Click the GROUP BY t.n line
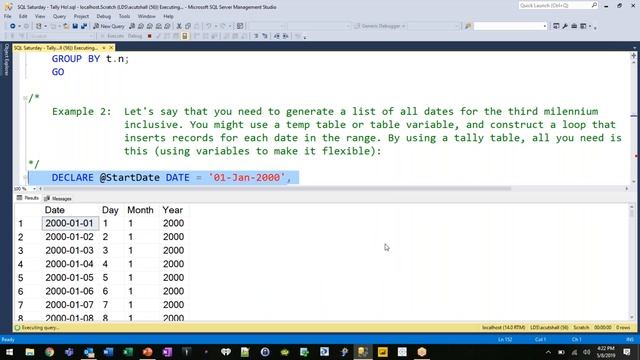Viewport: 640px width, 360px height. [x=90, y=59]
